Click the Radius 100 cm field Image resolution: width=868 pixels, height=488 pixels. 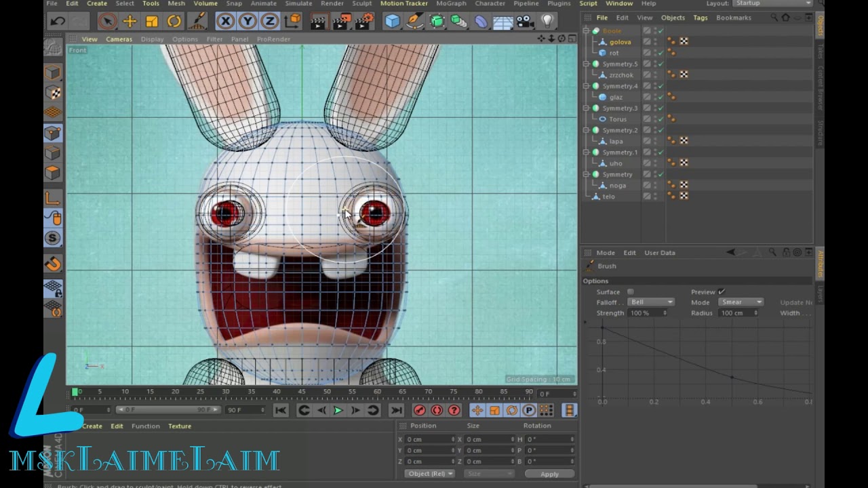[739, 313]
